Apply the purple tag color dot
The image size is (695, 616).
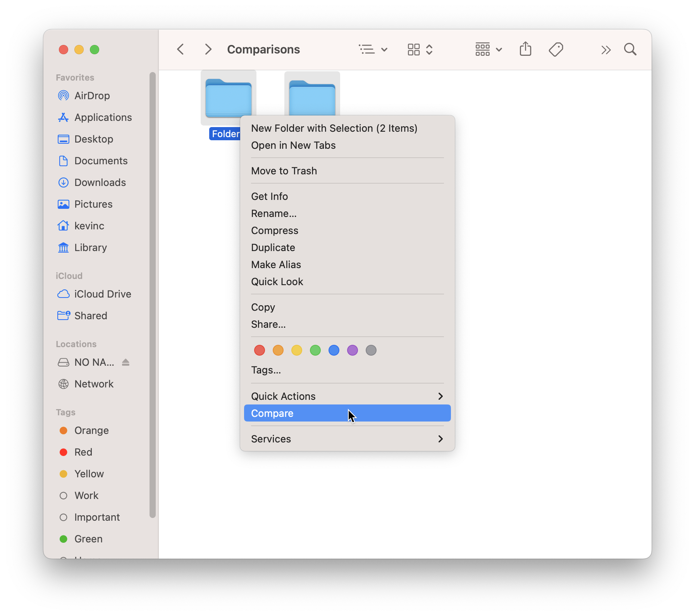point(353,350)
